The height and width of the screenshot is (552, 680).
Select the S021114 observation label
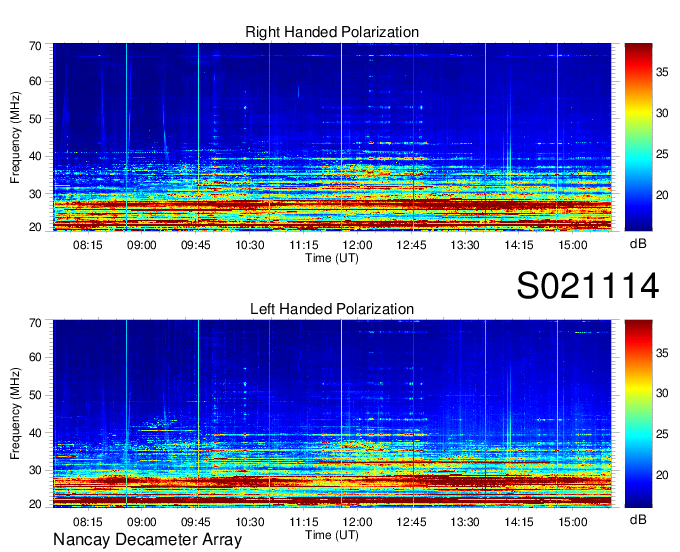tap(588, 285)
